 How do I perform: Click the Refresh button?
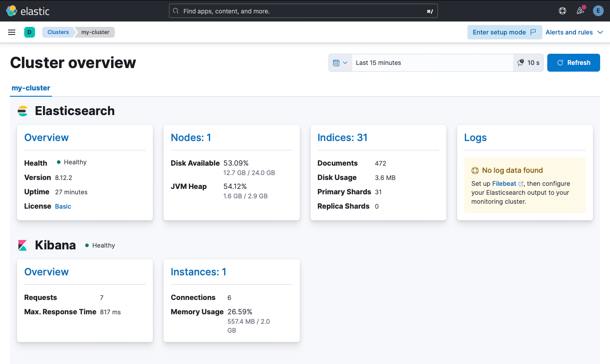pyautogui.click(x=574, y=63)
